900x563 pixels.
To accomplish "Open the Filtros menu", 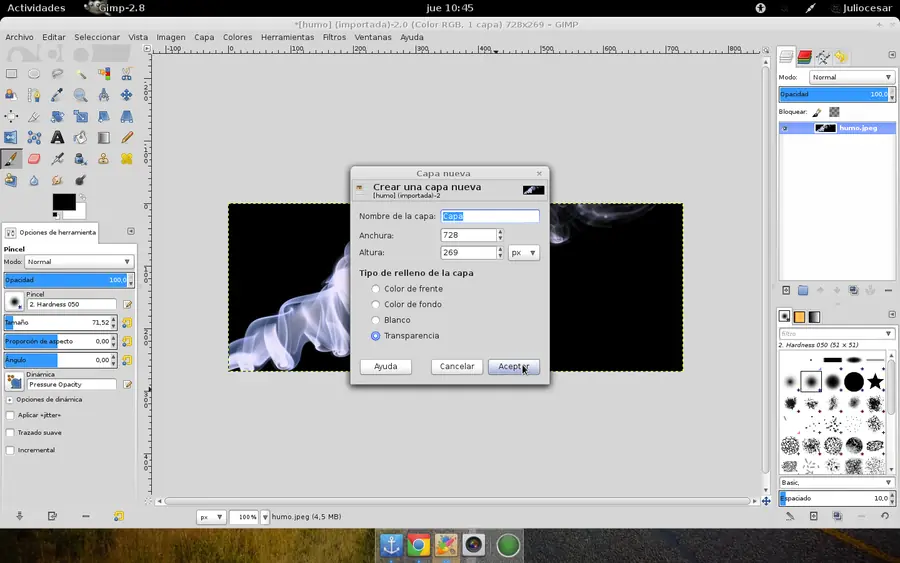I will coord(334,37).
